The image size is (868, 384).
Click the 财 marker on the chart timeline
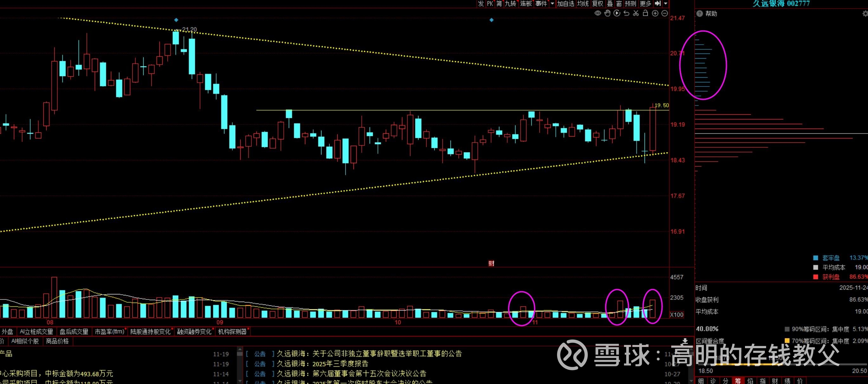coord(491,263)
